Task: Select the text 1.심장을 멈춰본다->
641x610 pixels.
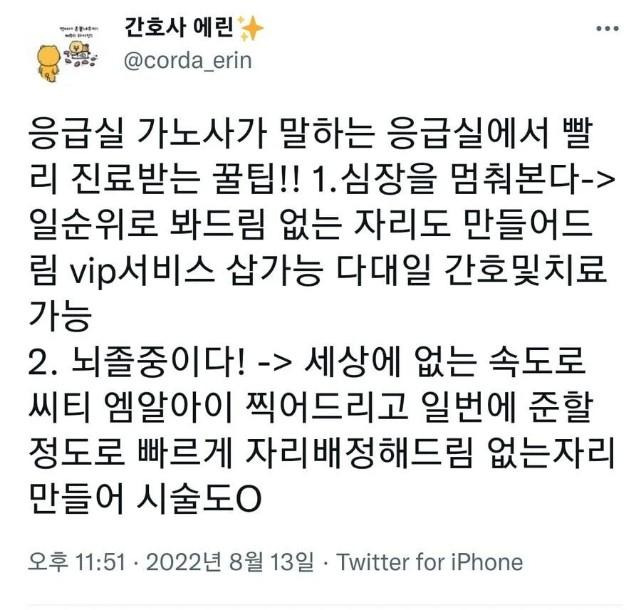Action: 463,179
